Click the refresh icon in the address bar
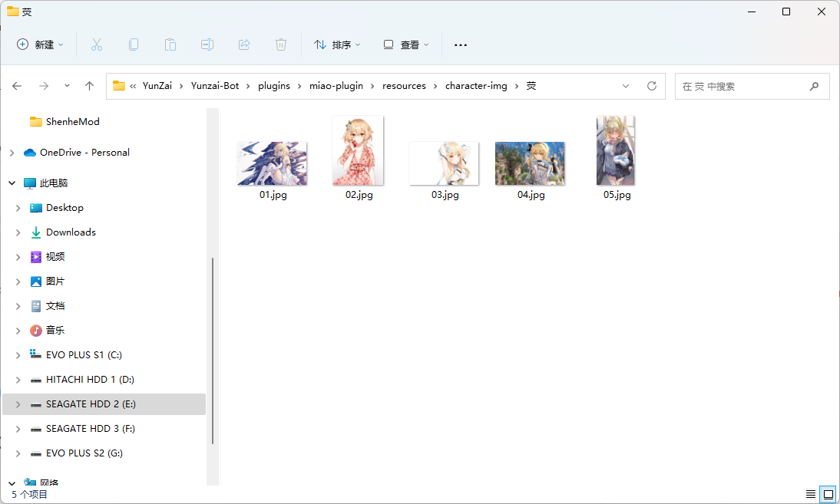The image size is (840, 504). click(652, 86)
